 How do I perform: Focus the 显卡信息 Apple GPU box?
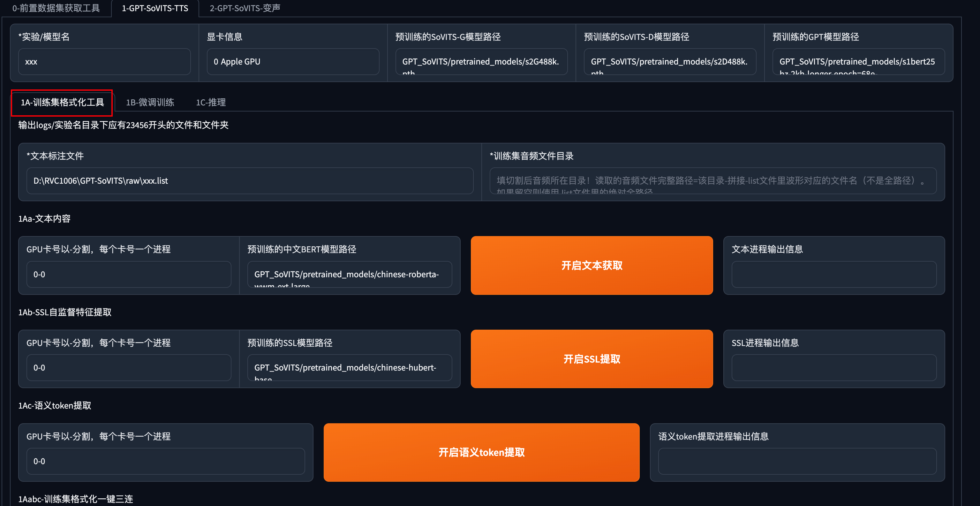pos(292,62)
